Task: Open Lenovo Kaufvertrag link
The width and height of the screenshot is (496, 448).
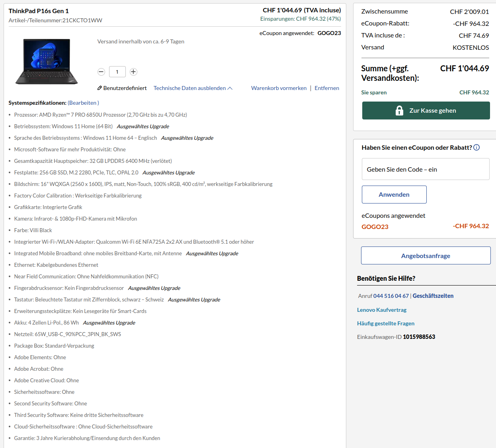Action: pos(381,310)
